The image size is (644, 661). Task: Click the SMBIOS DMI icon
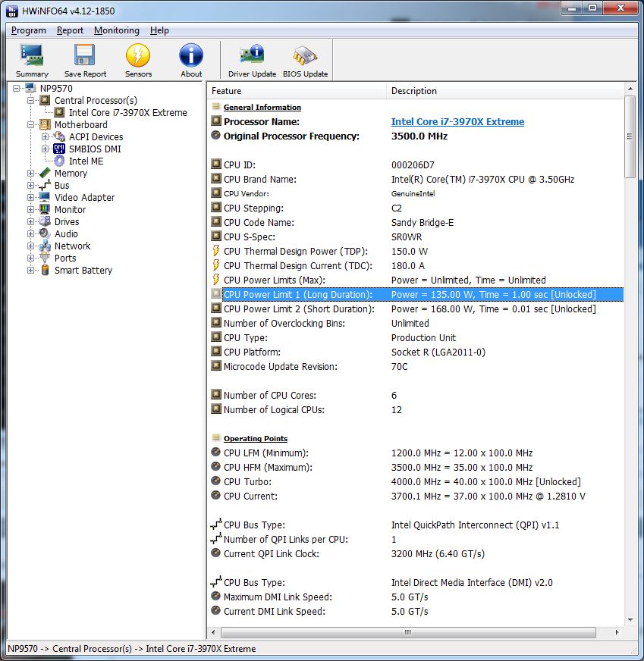click(x=59, y=149)
